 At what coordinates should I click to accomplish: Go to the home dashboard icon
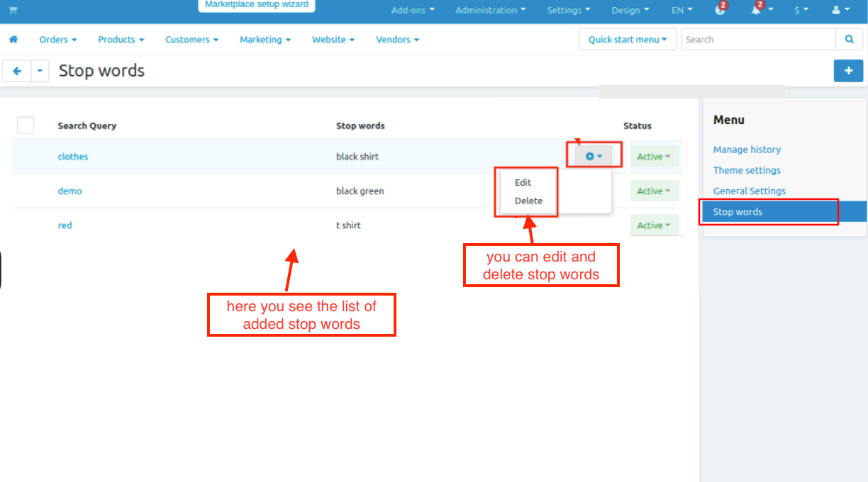pyautogui.click(x=13, y=40)
